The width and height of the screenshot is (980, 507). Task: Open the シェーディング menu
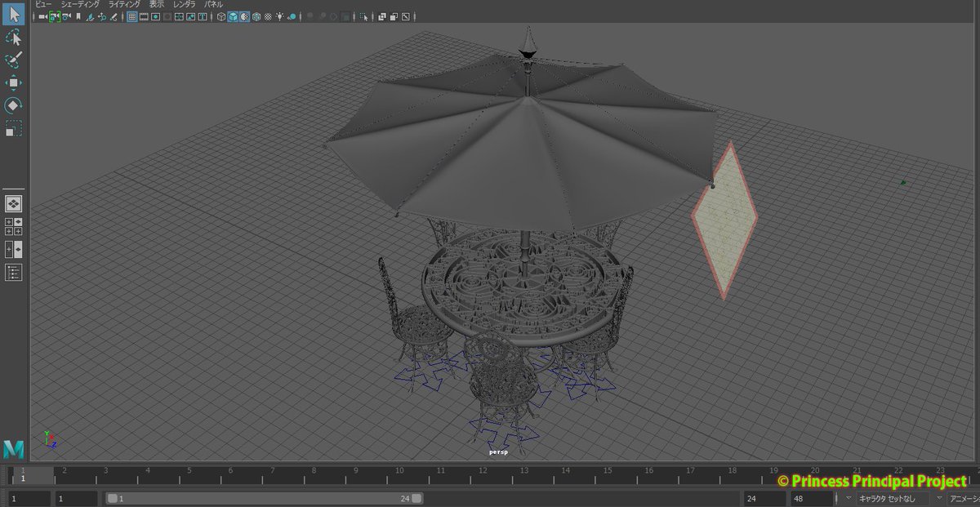coord(80,4)
